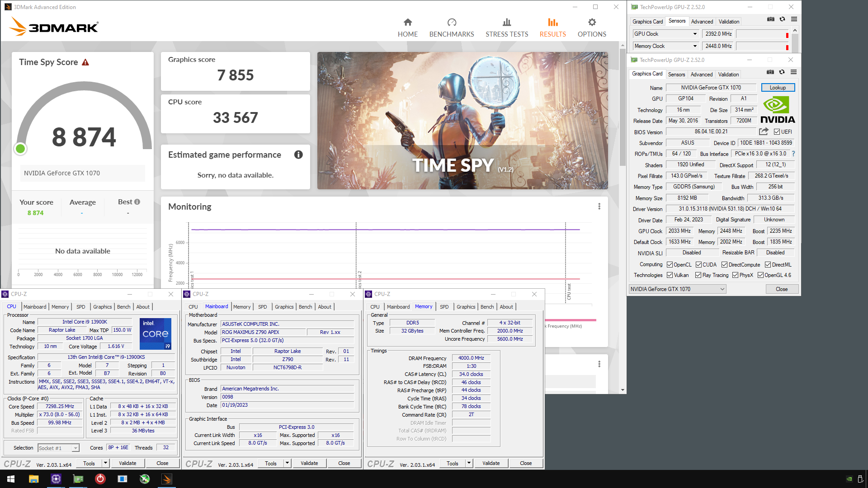Open Windows Start menu
Viewport: 868px width, 488px height.
(x=11, y=479)
